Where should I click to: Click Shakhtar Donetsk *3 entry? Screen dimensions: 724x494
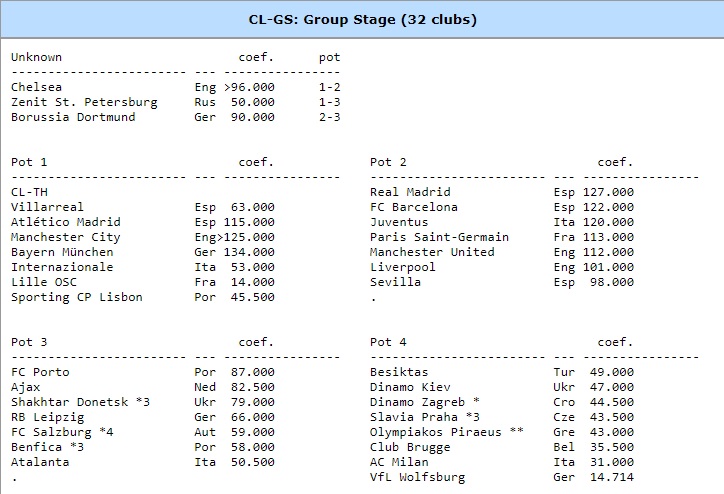[80, 402]
